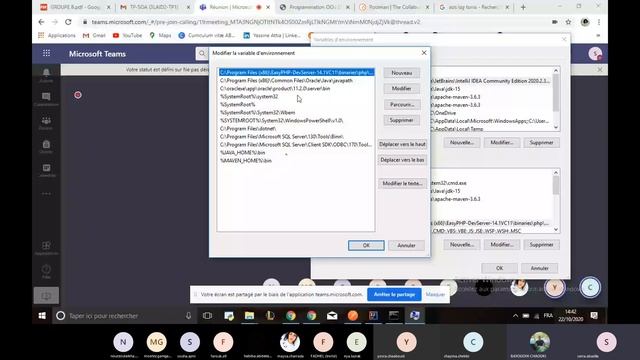
Task: Open the Teams app launcher grid icon
Action: (47, 53)
